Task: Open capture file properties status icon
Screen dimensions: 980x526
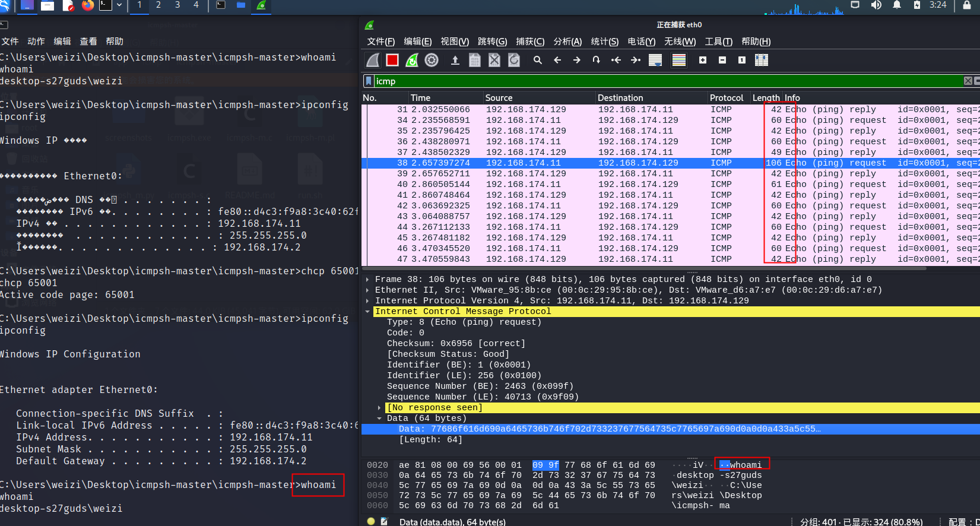Action: pos(384,521)
